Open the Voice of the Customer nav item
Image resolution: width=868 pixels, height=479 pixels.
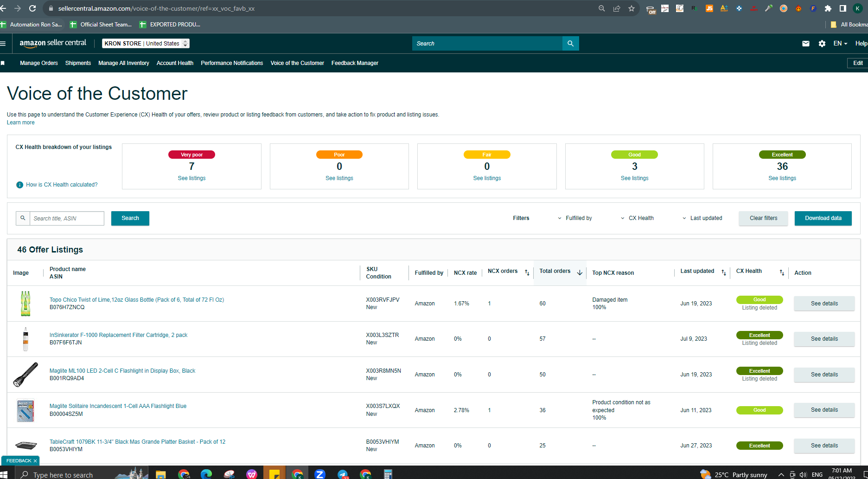[297, 63]
